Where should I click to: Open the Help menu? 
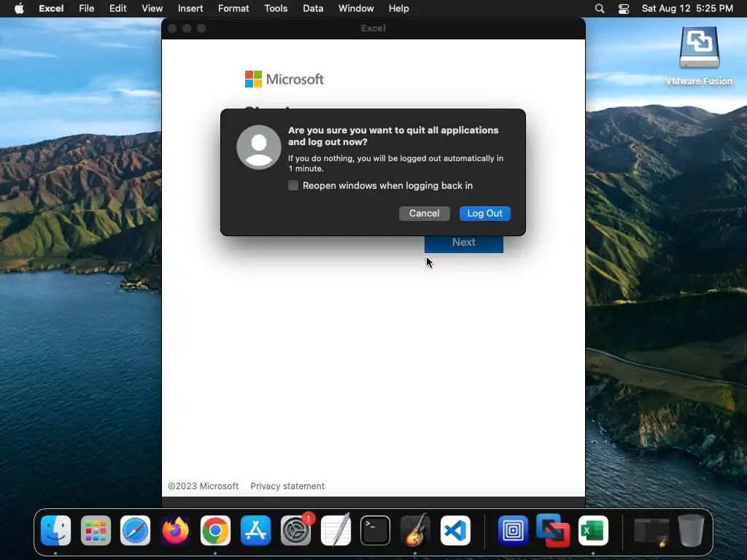click(x=399, y=9)
